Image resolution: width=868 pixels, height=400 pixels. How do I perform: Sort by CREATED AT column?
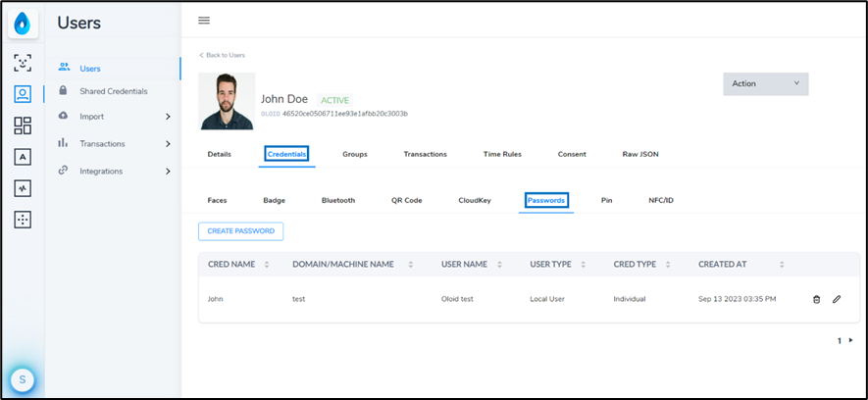(782, 265)
